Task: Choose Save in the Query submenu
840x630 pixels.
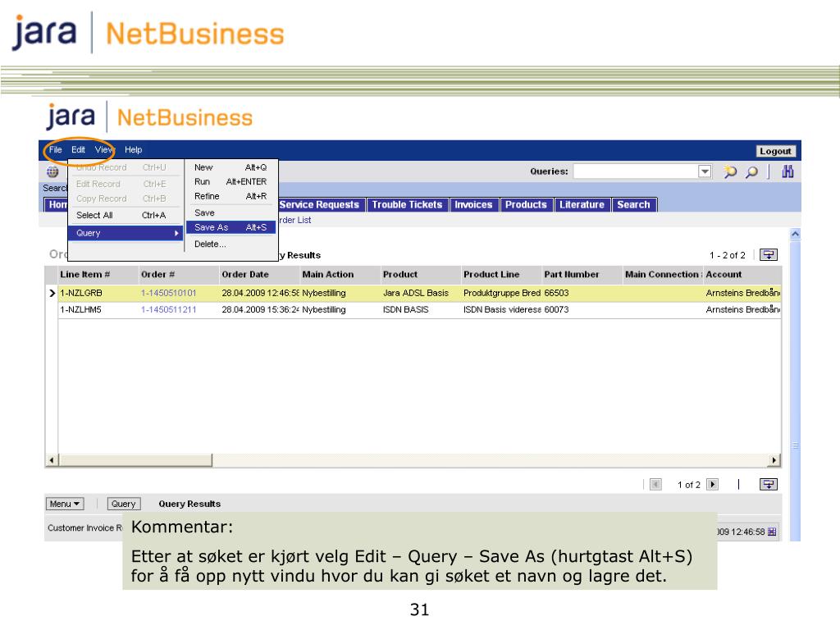Action: point(231,212)
